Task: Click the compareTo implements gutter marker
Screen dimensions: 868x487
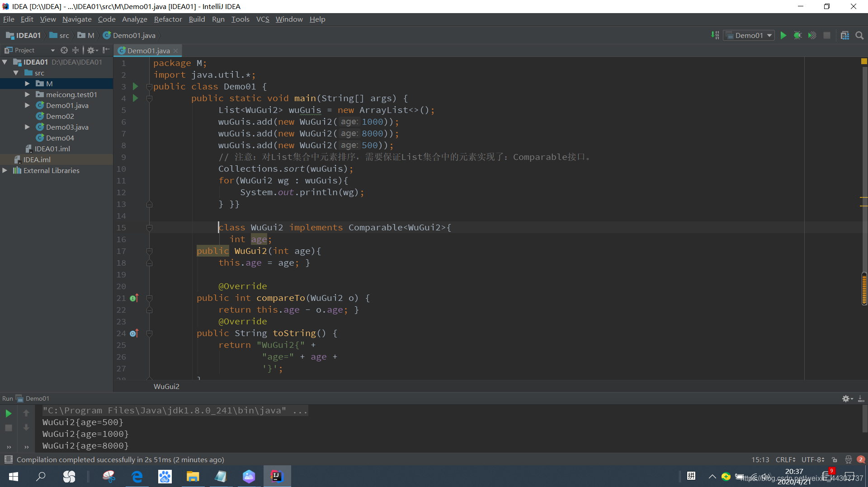Action: (x=134, y=298)
